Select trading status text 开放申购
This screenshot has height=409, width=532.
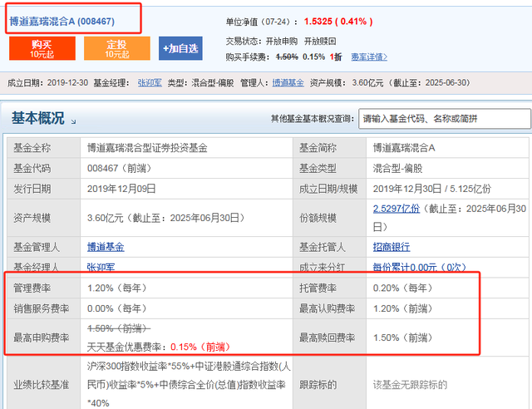point(282,42)
